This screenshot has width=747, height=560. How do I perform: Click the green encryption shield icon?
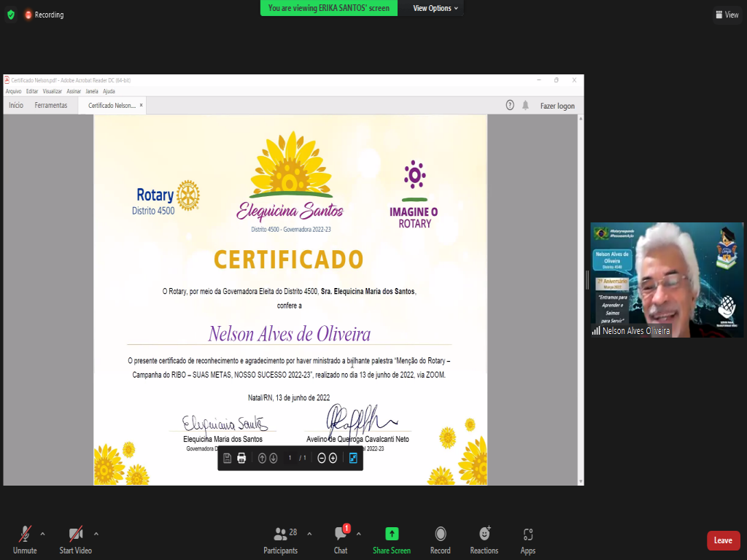10,15
